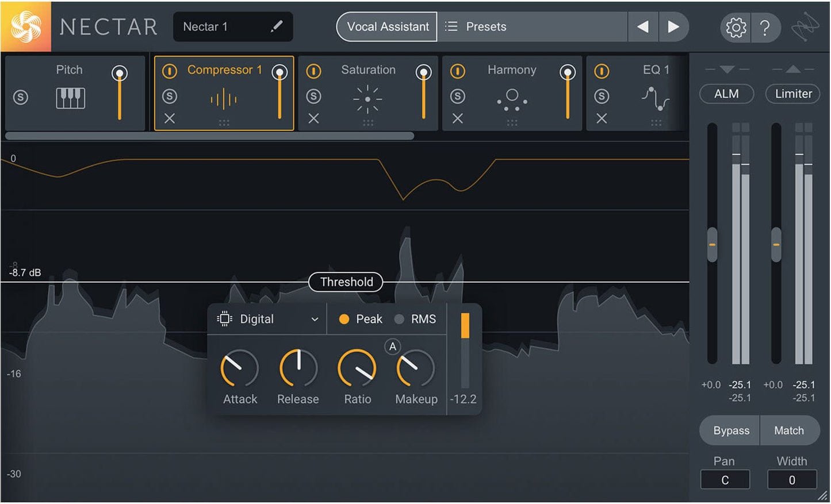
Task: Go to the next preset arrow
Action: [673, 26]
